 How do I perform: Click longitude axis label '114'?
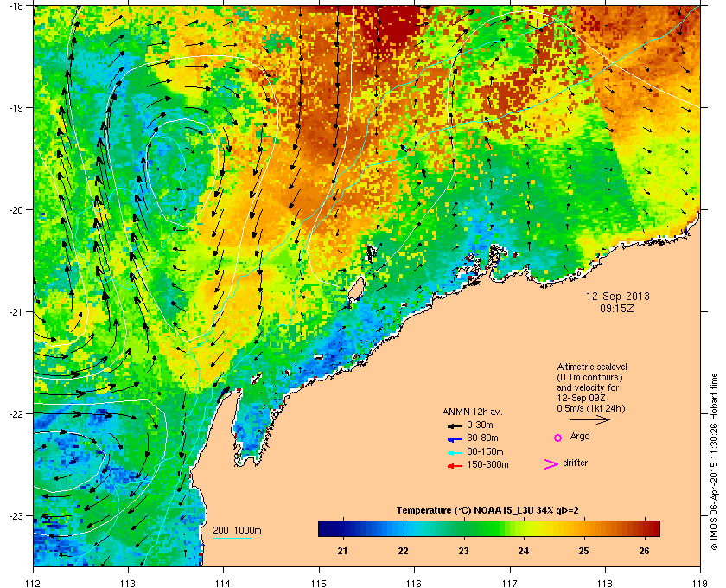(x=224, y=583)
